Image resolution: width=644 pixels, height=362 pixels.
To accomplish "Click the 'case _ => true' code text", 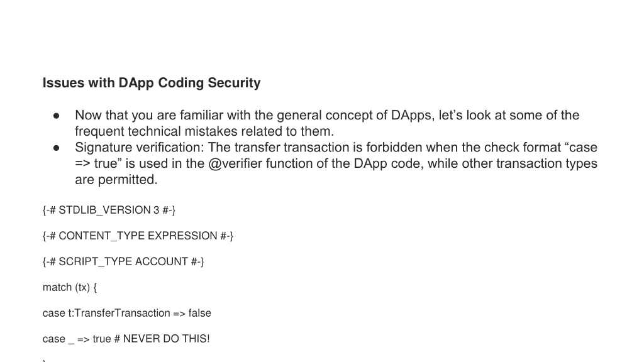I will coord(77,339).
